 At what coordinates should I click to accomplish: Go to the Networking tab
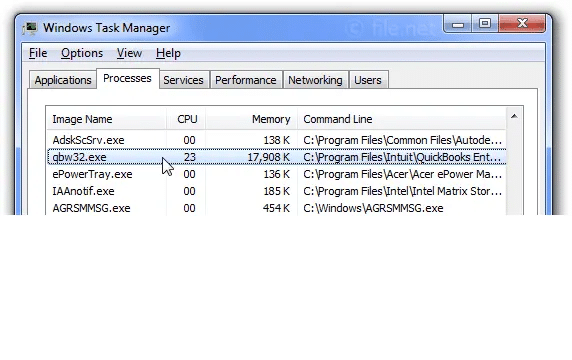tap(315, 80)
